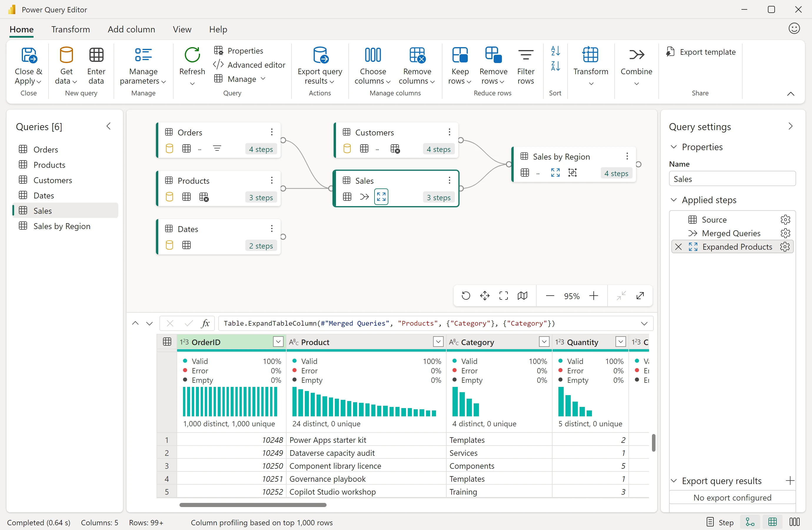Click the Remove columns icon

(x=417, y=55)
